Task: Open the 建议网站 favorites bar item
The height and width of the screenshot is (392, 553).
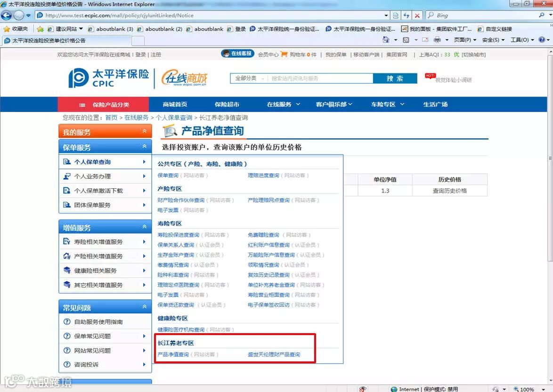Action: (65, 29)
